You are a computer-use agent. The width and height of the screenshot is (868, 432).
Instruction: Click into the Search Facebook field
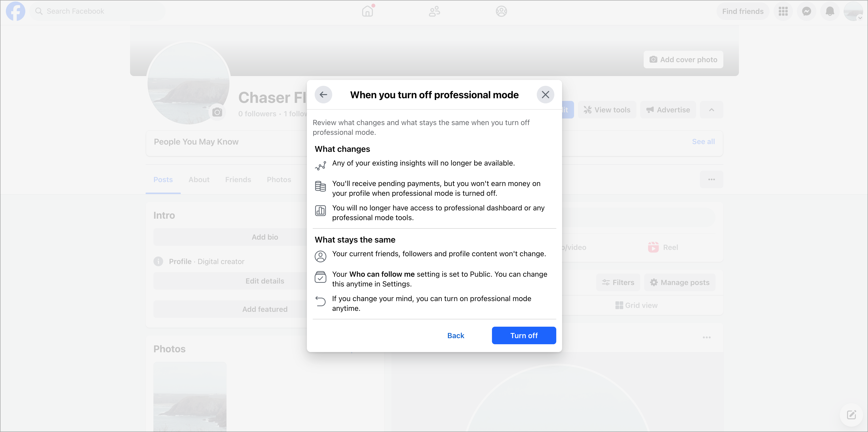(x=98, y=11)
